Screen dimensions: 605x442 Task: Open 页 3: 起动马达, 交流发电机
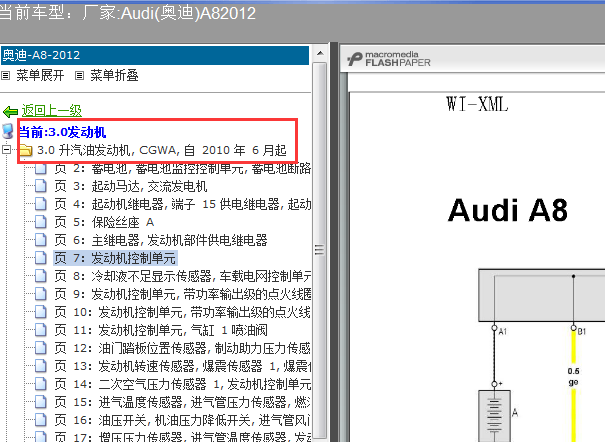[x=131, y=186]
